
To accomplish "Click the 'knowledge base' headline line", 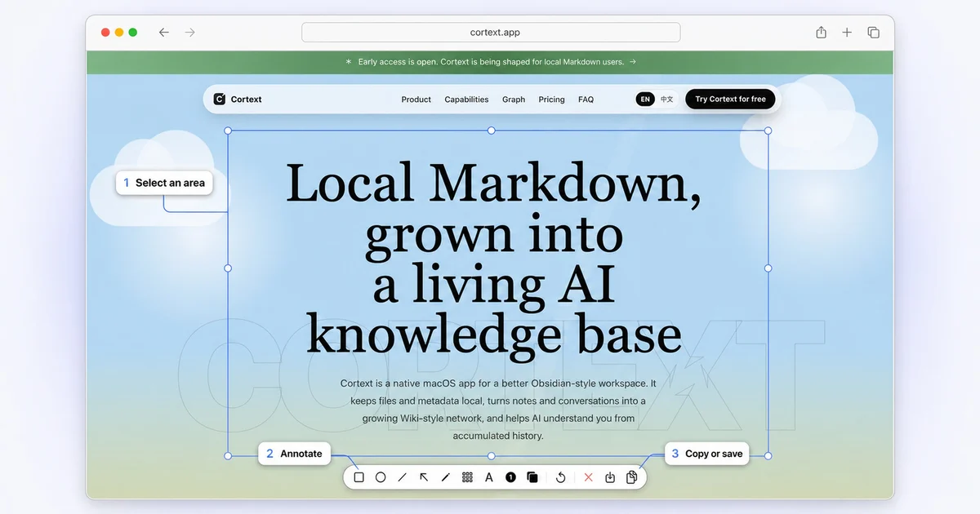I will 494,334.
